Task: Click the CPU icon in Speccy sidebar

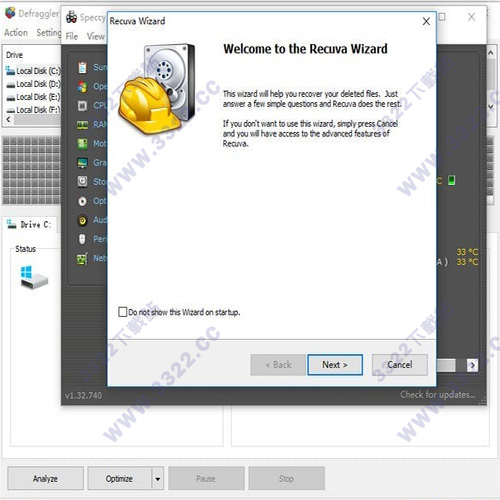Action: (82, 106)
